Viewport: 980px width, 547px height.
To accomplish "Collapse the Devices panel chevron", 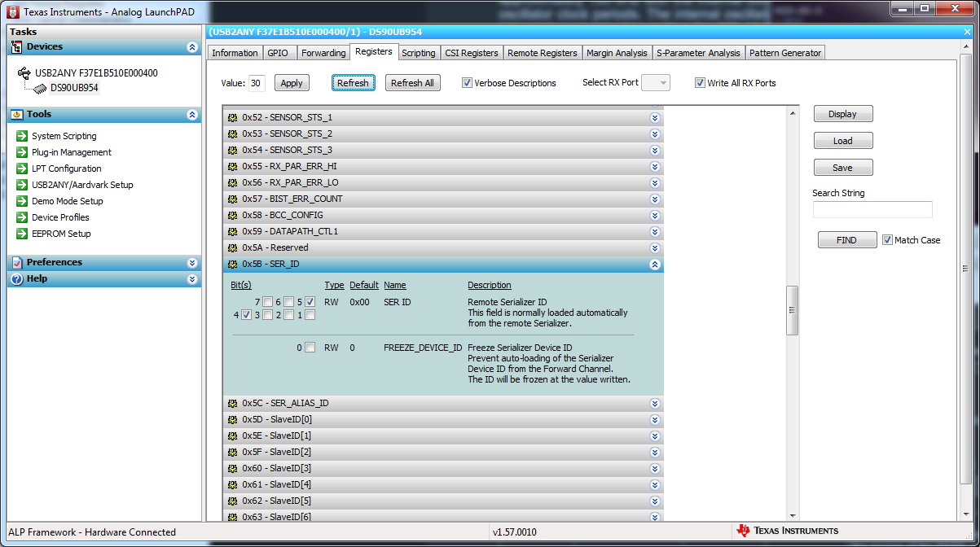I will 192,47.
